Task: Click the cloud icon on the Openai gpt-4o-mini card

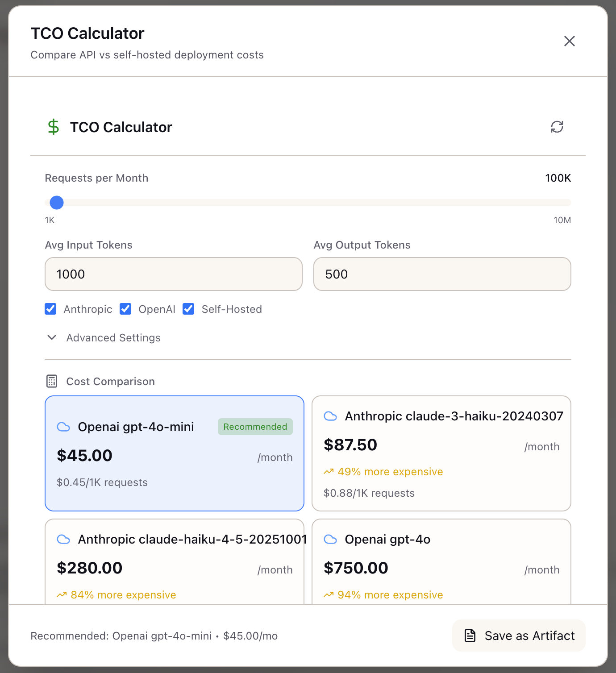Action: pyautogui.click(x=63, y=427)
